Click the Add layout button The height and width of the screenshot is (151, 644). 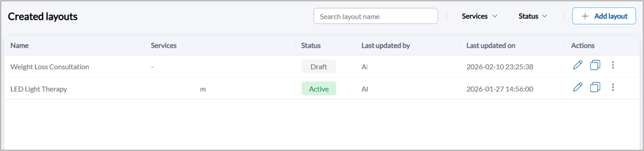(x=604, y=16)
